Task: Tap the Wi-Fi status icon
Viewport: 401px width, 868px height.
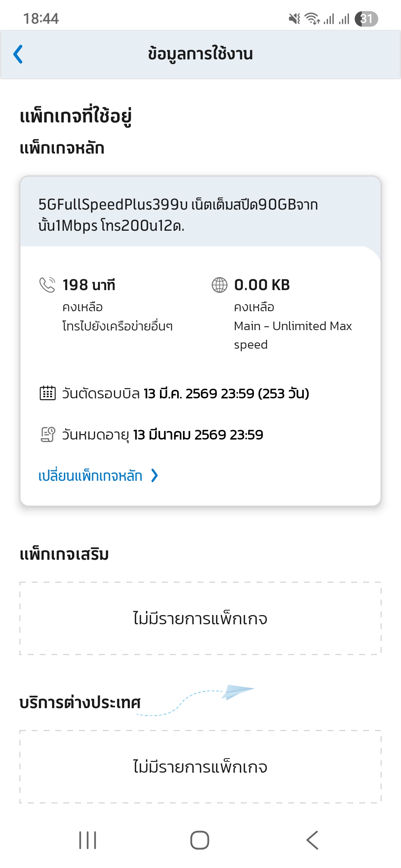Action: 312,19
